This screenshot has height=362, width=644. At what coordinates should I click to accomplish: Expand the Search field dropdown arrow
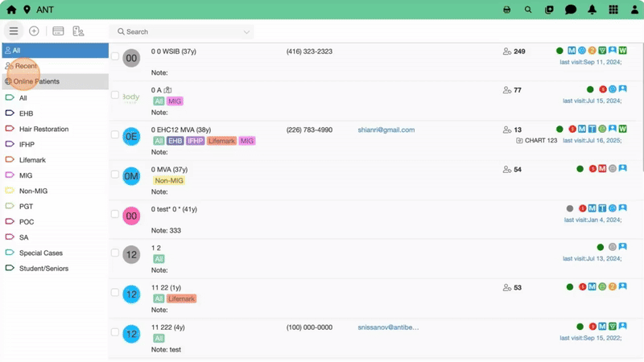(x=246, y=32)
